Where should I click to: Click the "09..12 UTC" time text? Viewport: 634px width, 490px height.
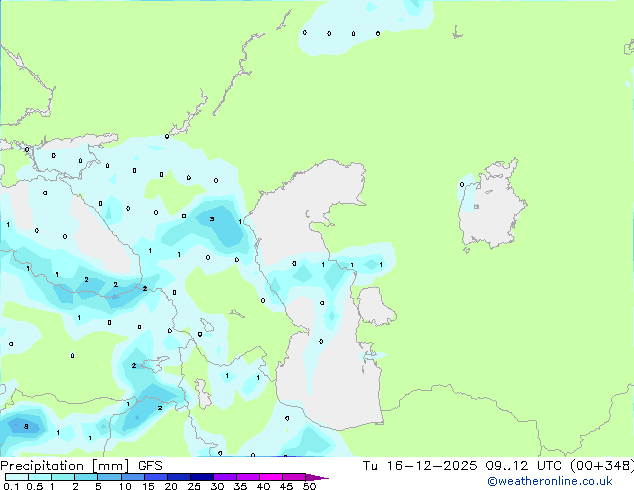(524, 466)
